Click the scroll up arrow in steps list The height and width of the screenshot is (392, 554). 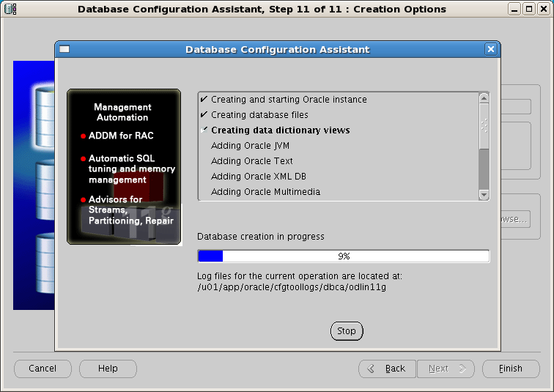click(484, 98)
